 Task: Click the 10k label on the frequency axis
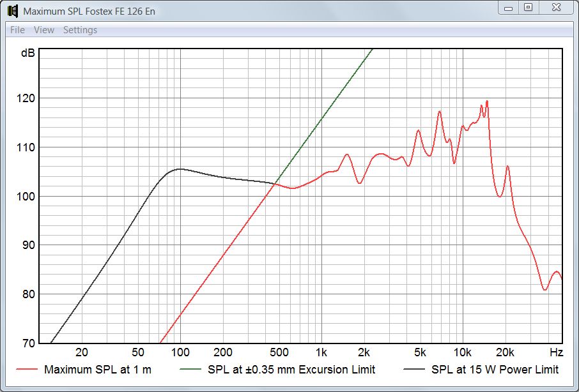point(462,352)
